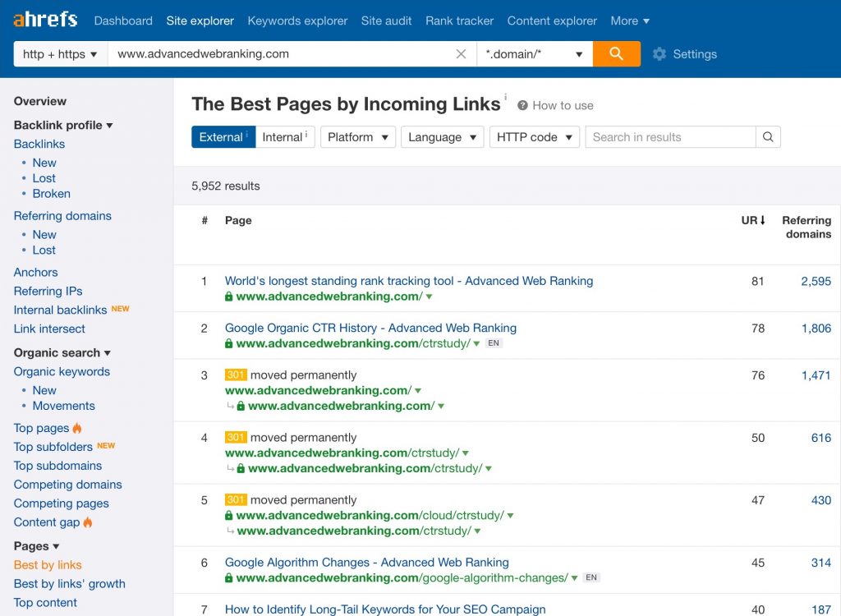Image resolution: width=841 pixels, height=616 pixels.
Task: Open the Site explorer tab
Action: pos(200,21)
